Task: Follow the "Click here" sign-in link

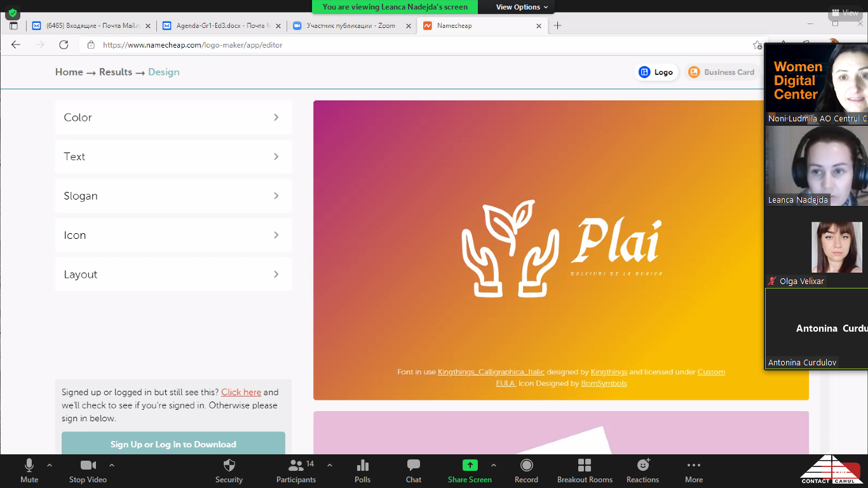Action: click(241, 392)
